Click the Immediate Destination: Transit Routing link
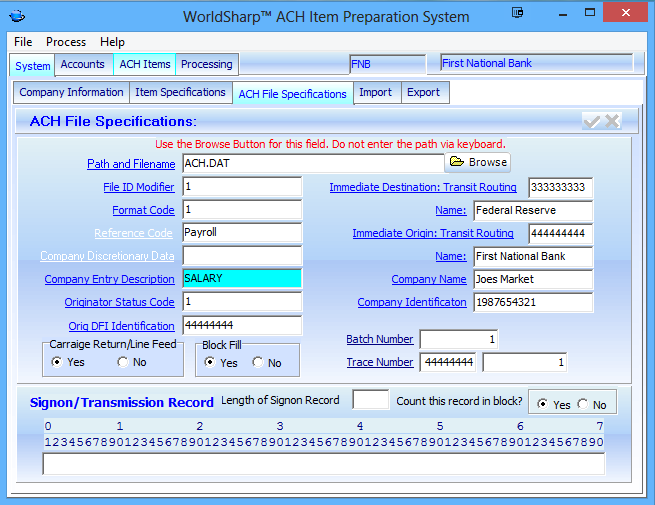Image resolution: width=655 pixels, height=505 pixels. (x=423, y=187)
